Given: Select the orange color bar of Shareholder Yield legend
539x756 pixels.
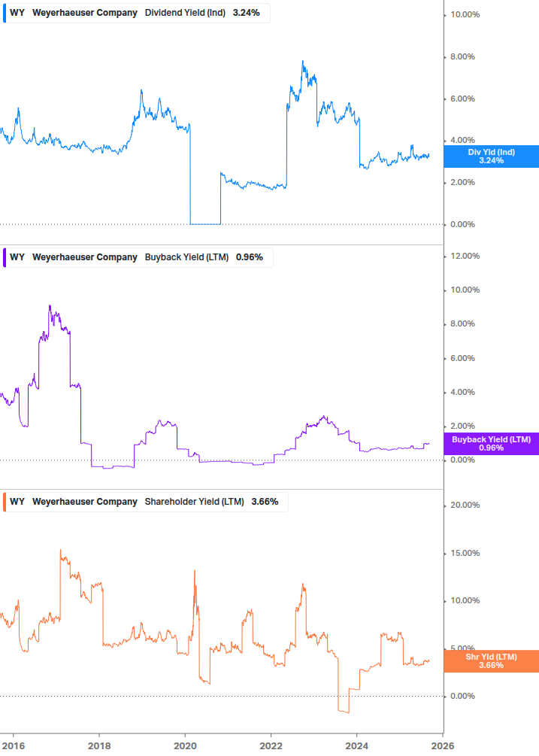Looking at the screenshot, I should [5, 502].
